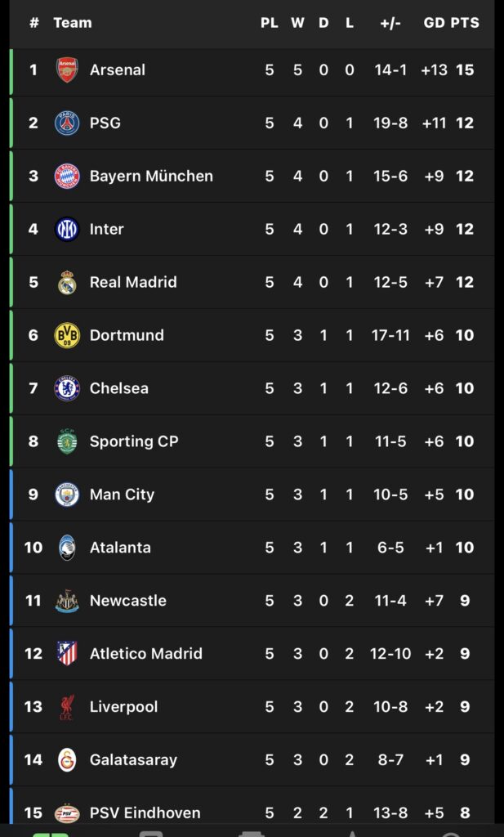Viewport: 504px width, 837px height.
Task: Tap the Newcastle crest
Action: (67, 602)
